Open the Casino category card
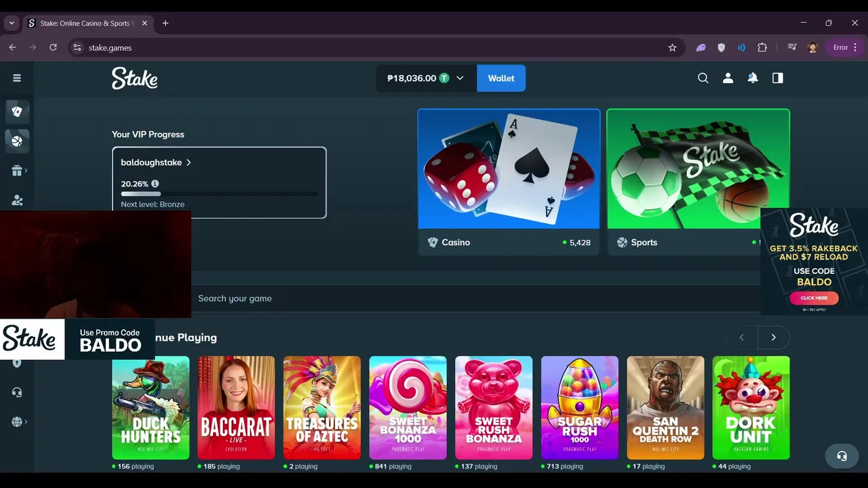Viewport: 868px width, 488px height. point(509,182)
